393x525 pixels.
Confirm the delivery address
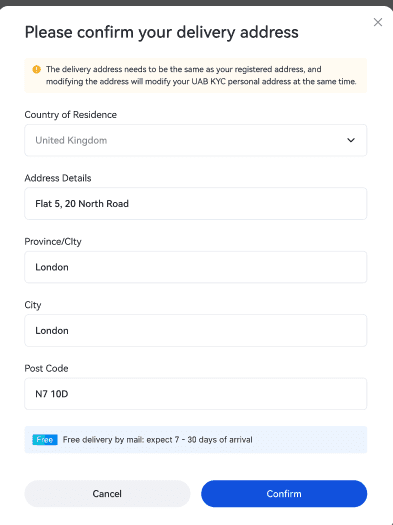click(284, 494)
